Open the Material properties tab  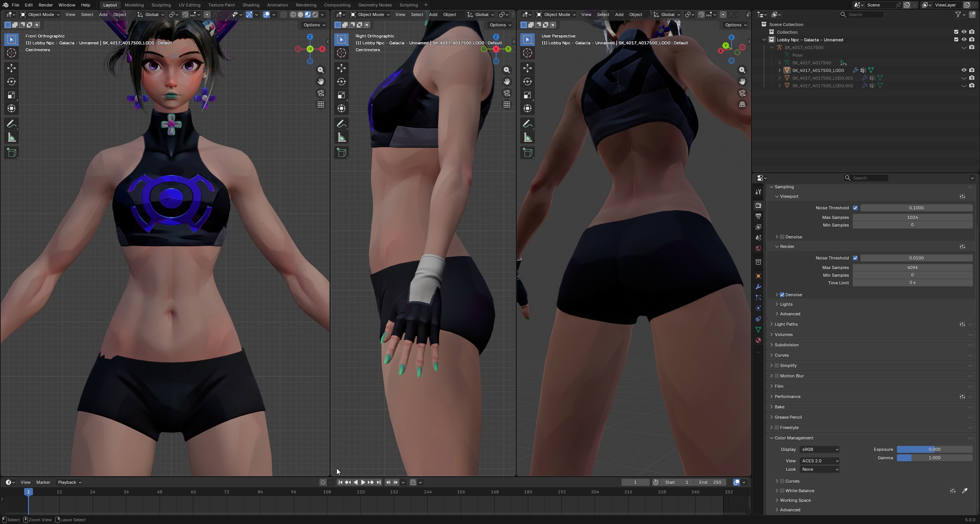[758, 340]
